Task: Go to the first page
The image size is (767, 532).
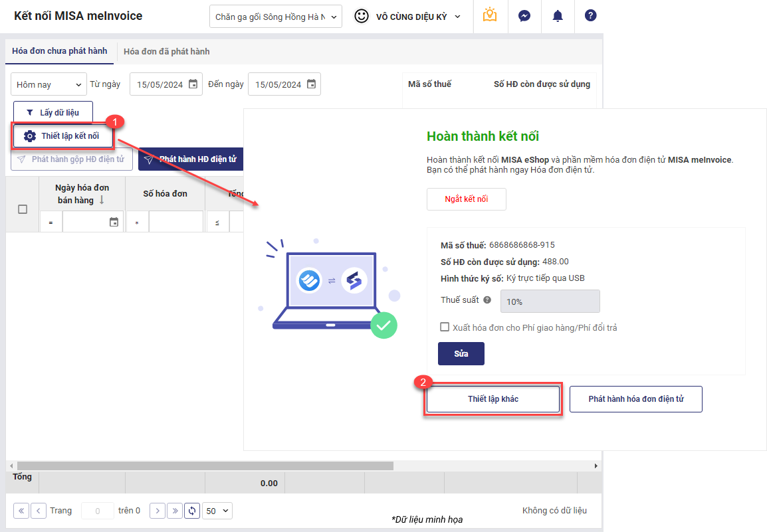Action: point(21,511)
